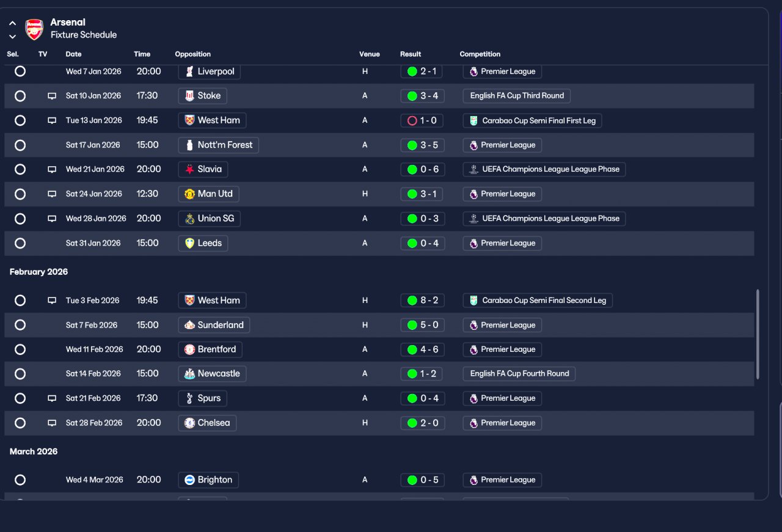This screenshot has height=532, width=782.
Task: Click the Man Utd club badge icon
Action: pos(189,194)
